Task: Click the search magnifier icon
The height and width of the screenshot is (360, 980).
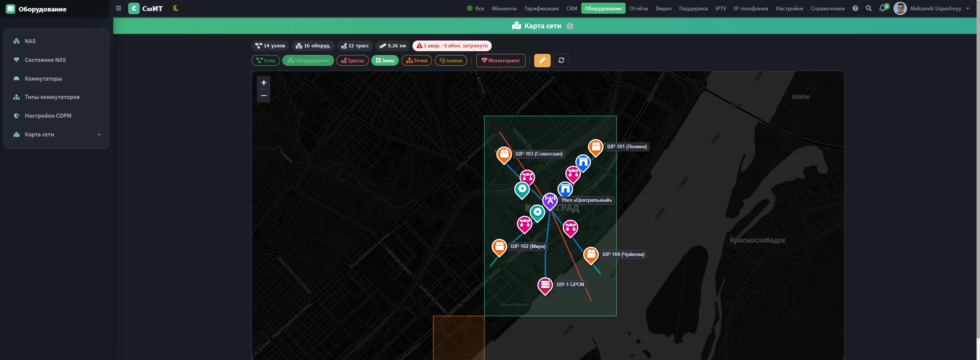Action: click(x=869, y=8)
